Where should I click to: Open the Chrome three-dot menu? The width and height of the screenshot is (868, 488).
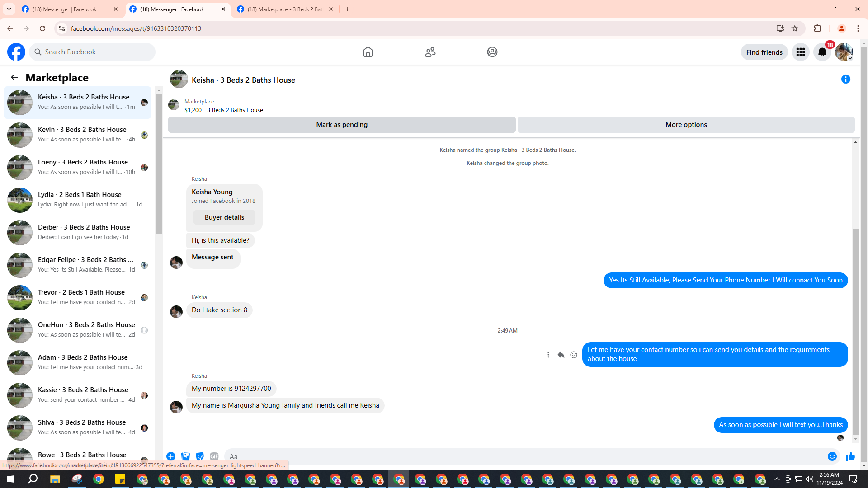[858, 28]
